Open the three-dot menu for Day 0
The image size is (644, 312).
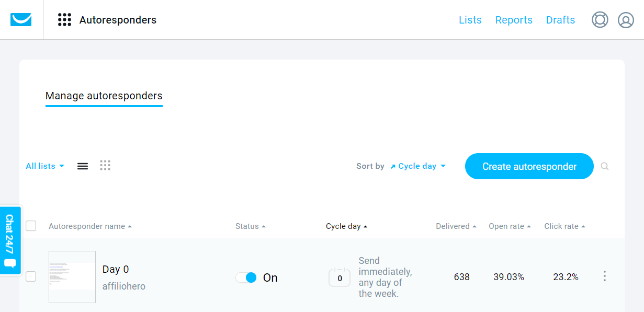coord(604,275)
